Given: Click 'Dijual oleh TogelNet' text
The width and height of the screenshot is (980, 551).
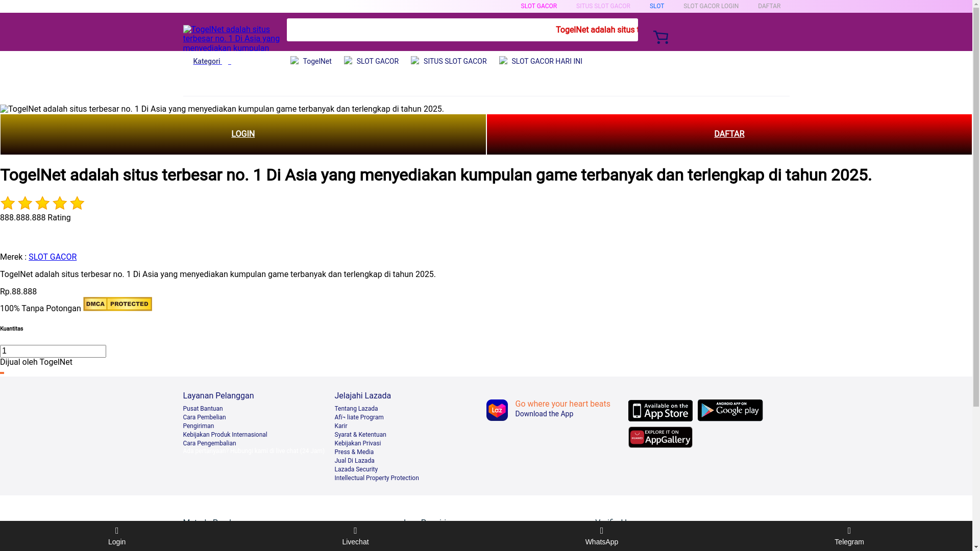Looking at the screenshot, I should pyautogui.click(x=36, y=362).
